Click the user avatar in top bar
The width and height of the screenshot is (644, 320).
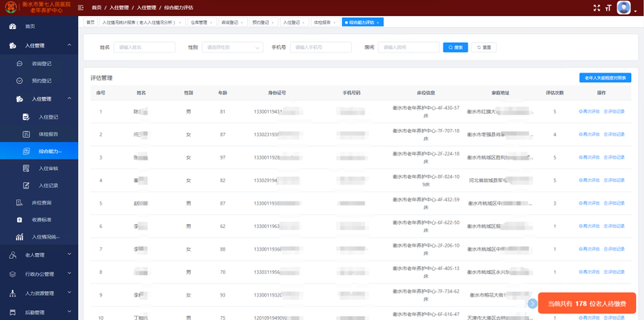tap(624, 8)
